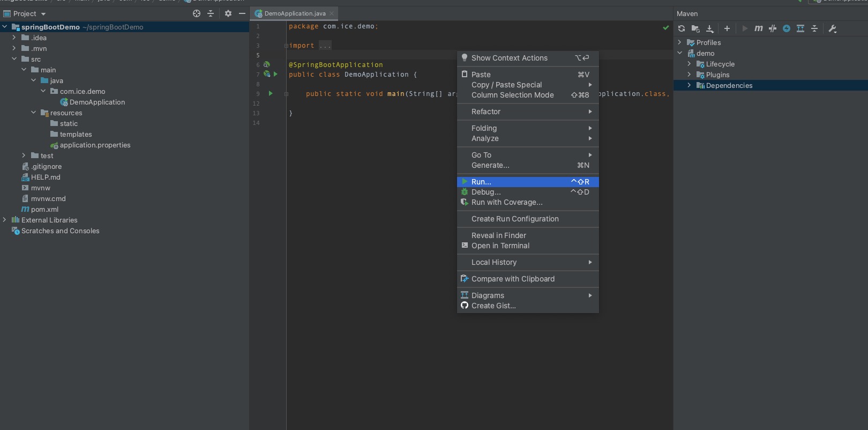The image size is (868, 430).
Task: Open Maven settings wrench icon
Action: (833, 28)
